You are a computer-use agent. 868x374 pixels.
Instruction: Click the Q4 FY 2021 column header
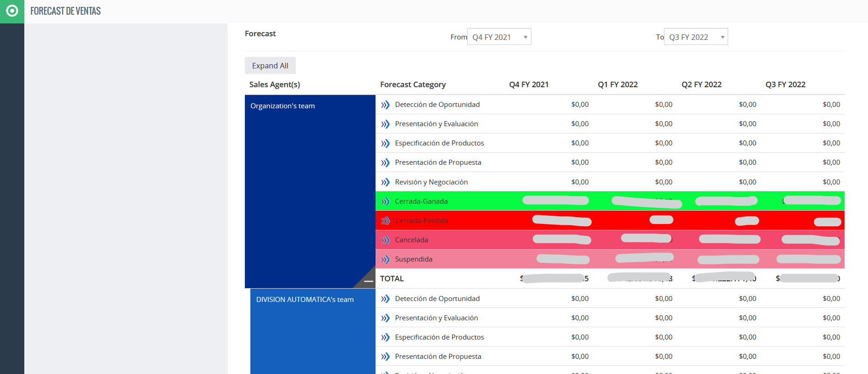529,84
